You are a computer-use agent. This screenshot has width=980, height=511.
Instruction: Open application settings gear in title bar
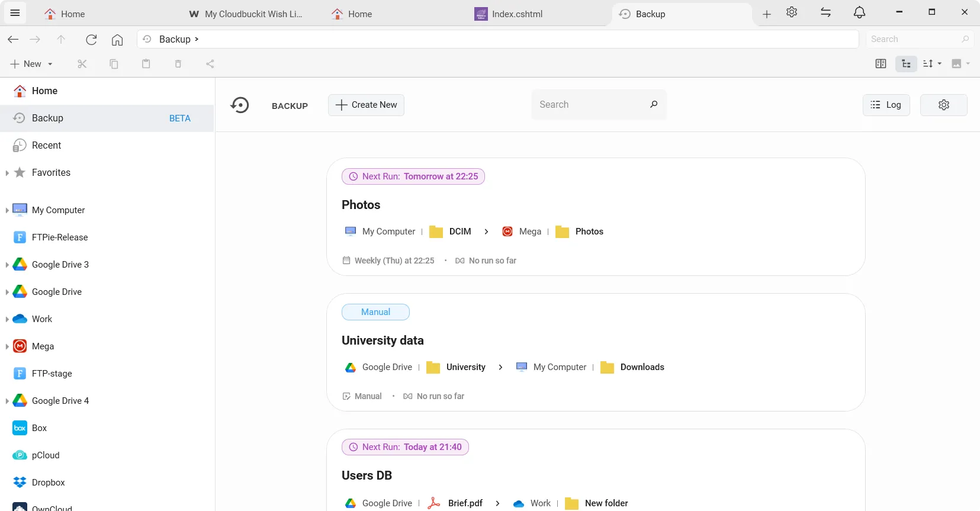[792, 12]
